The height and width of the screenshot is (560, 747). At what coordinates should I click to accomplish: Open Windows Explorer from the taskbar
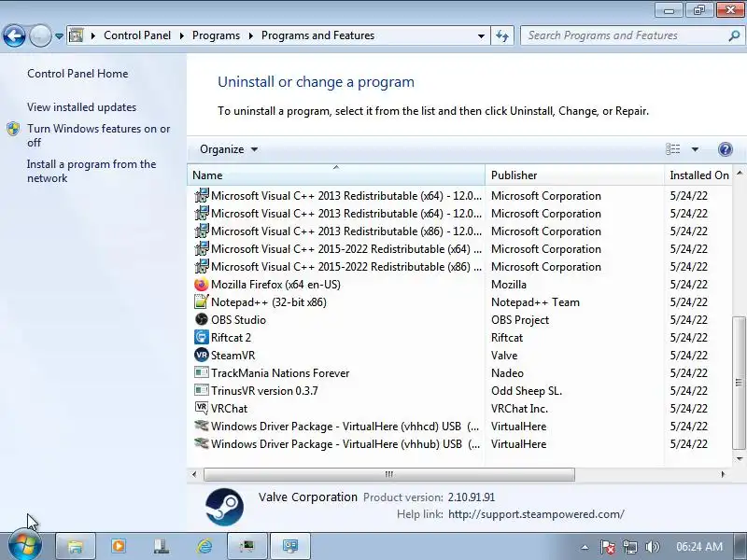(76, 546)
